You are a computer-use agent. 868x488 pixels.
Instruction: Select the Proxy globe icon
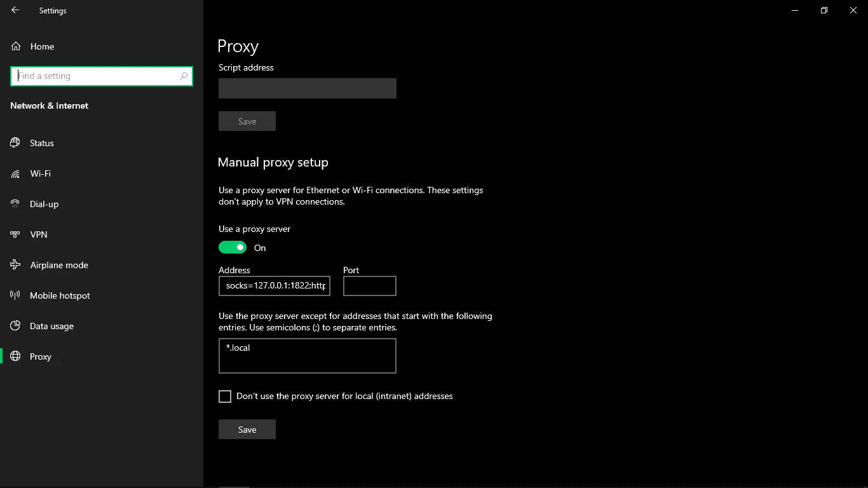16,356
